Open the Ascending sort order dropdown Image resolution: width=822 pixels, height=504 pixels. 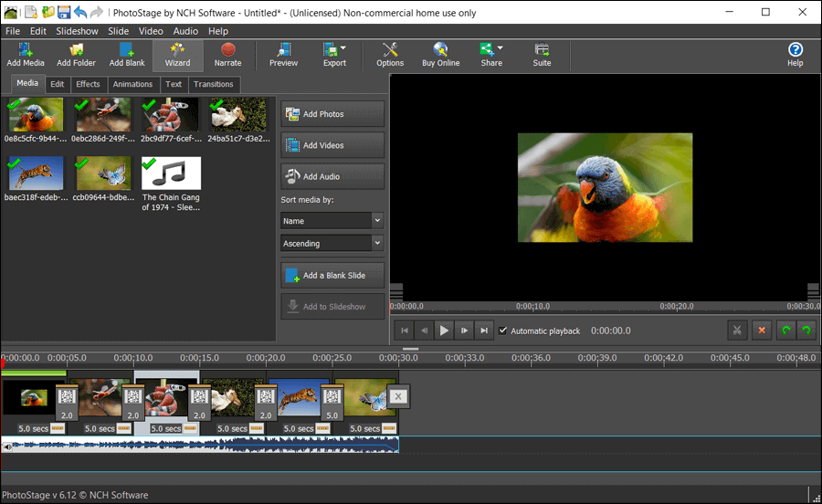[x=332, y=243]
